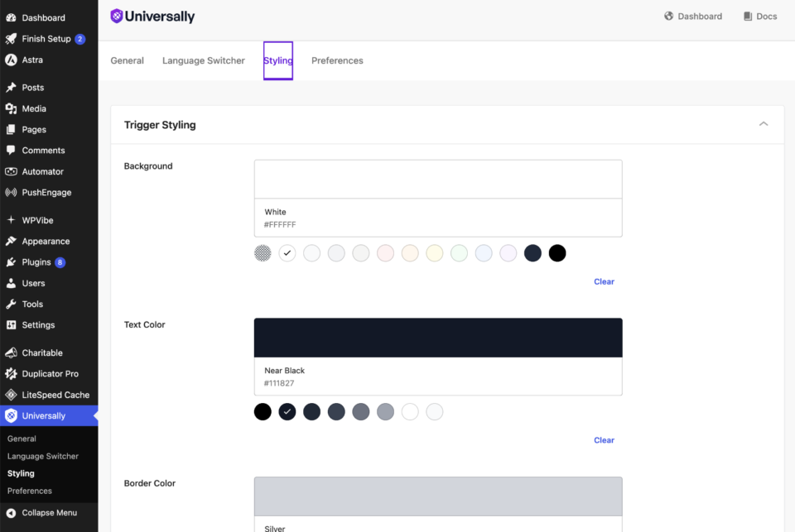Open the Preferences tab
Image resolution: width=795 pixels, height=532 pixels.
[337, 60]
